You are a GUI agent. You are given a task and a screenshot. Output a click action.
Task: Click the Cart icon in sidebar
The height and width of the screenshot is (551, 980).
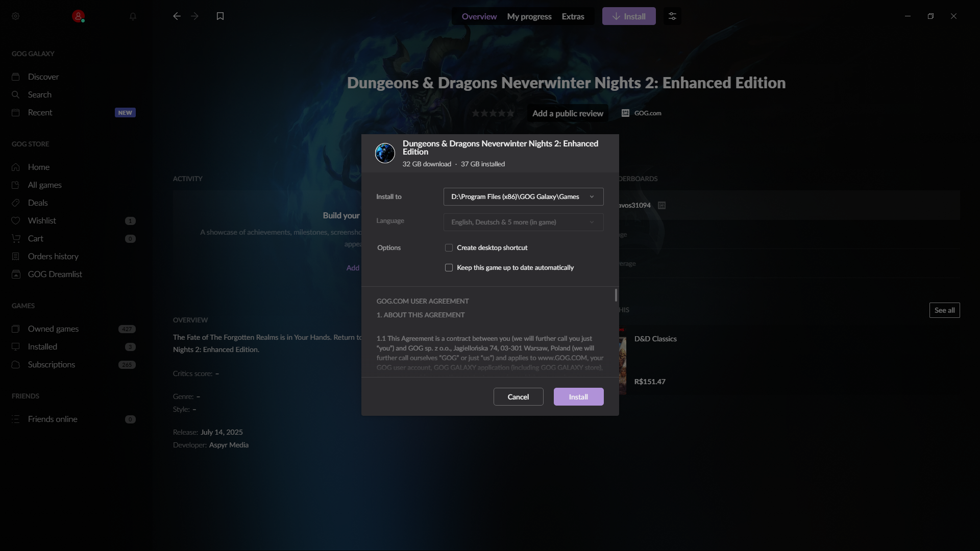coord(16,238)
